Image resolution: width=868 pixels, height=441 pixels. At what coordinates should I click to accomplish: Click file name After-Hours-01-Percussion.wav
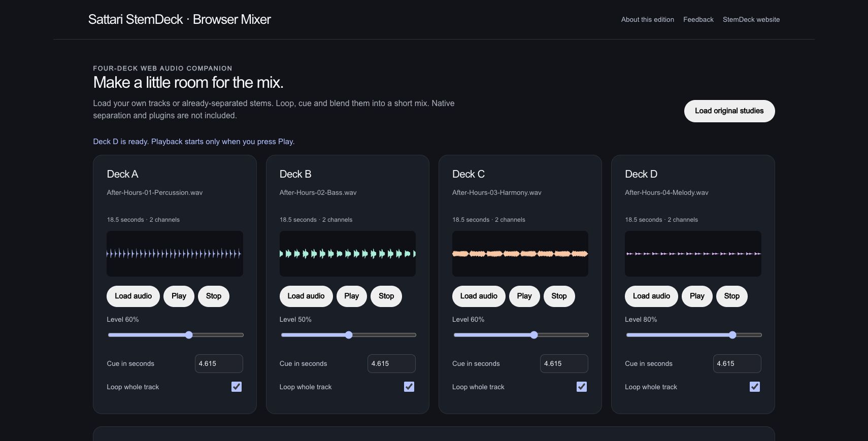tap(155, 192)
